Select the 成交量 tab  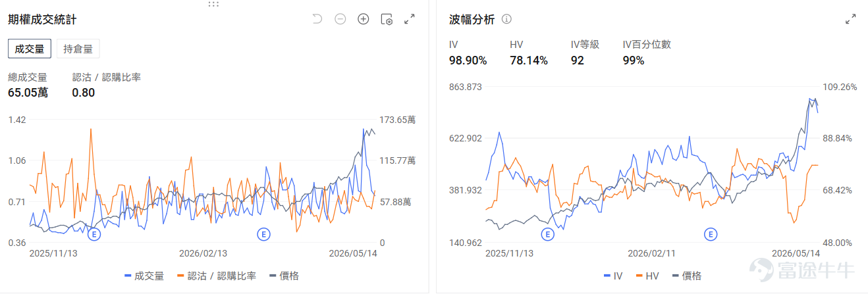coord(30,49)
